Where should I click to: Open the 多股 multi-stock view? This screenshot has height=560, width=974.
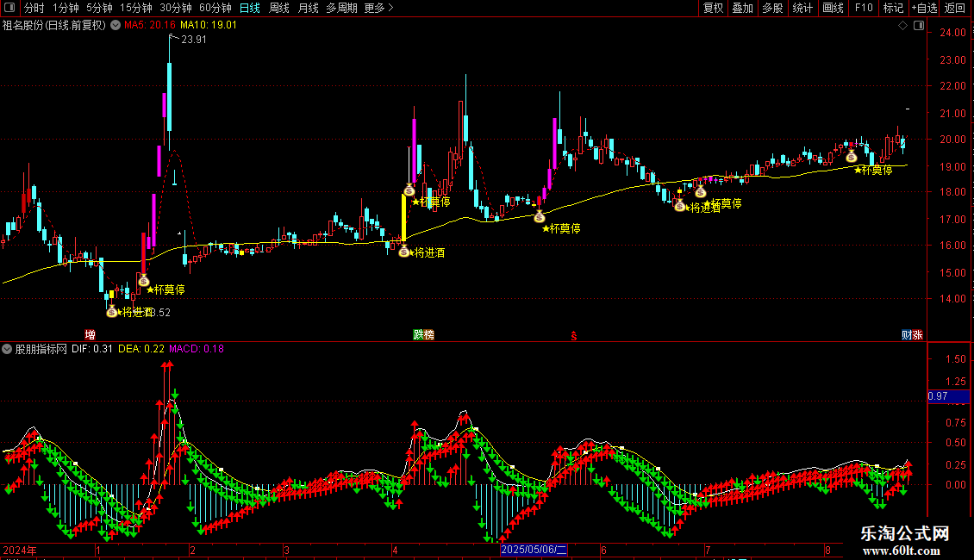(x=772, y=8)
